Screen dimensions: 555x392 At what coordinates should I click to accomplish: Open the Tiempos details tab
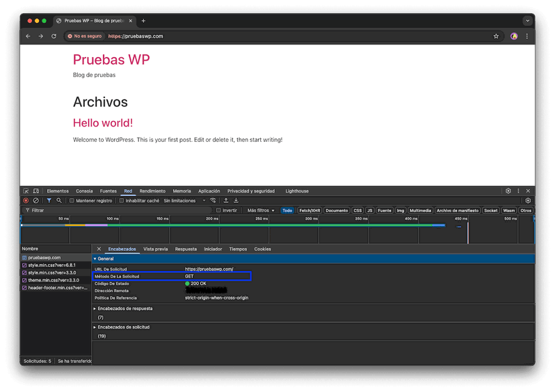click(238, 249)
